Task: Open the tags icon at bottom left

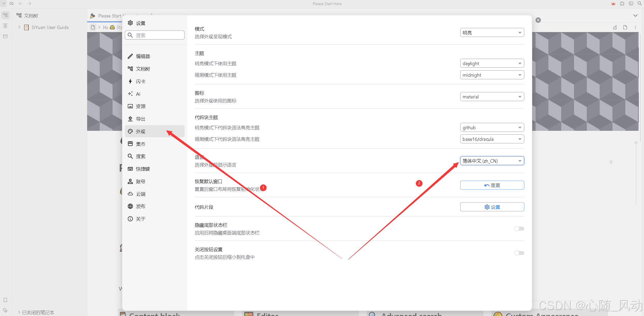Action: coord(5,310)
